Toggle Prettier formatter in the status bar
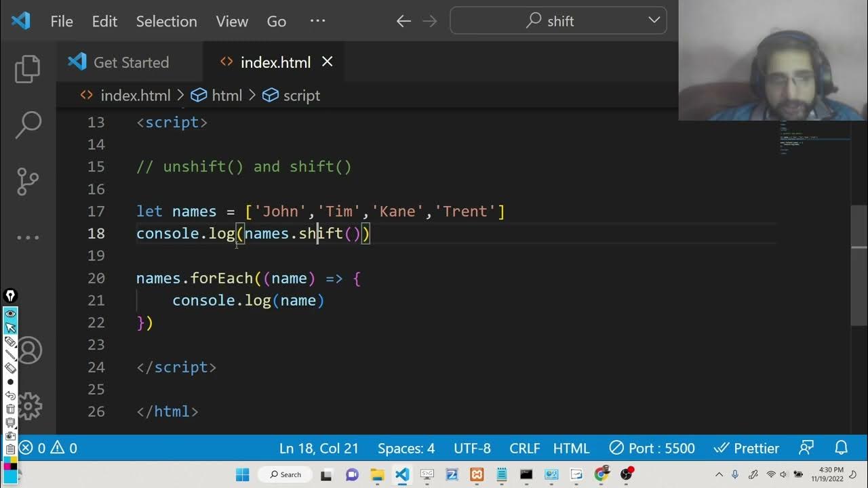The height and width of the screenshot is (488, 868). point(747,448)
